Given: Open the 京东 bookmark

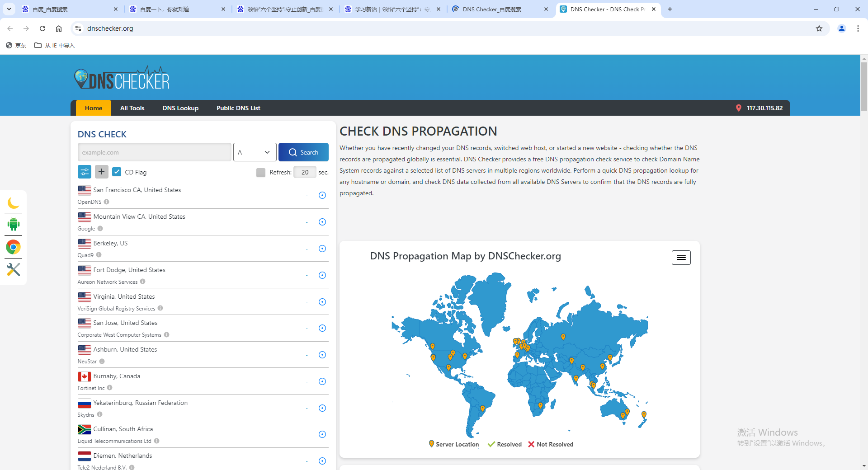Looking at the screenshot, I should tap(16, 45).
